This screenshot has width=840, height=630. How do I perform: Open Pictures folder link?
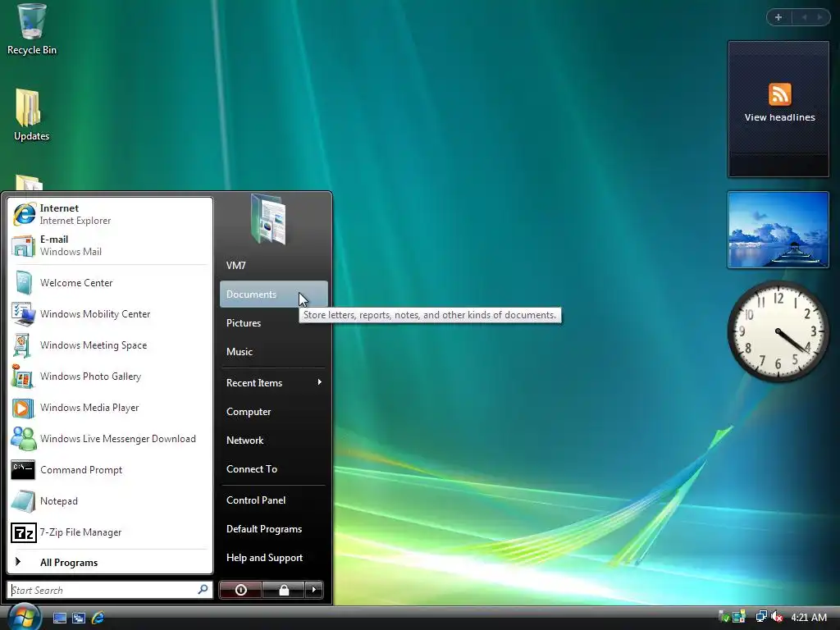tap(274, 323)
